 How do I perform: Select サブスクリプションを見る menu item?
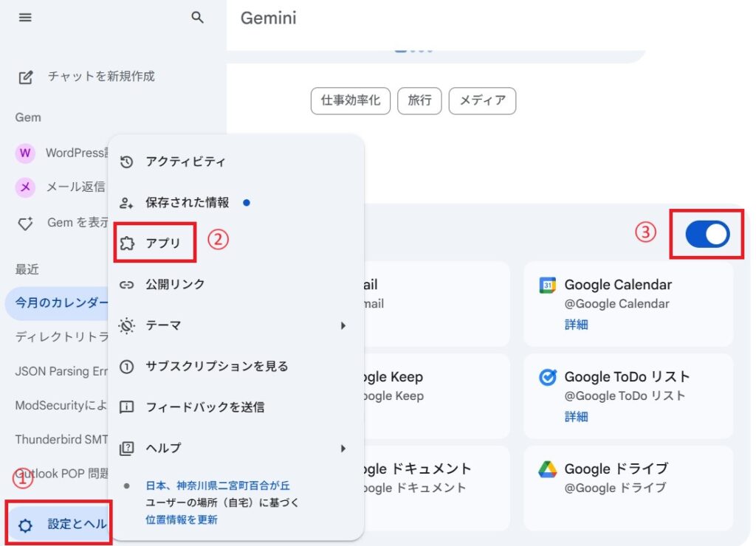[236, 367]
